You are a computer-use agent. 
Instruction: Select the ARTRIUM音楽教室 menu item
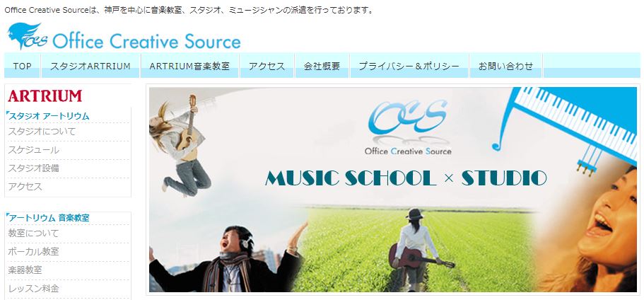189,66
